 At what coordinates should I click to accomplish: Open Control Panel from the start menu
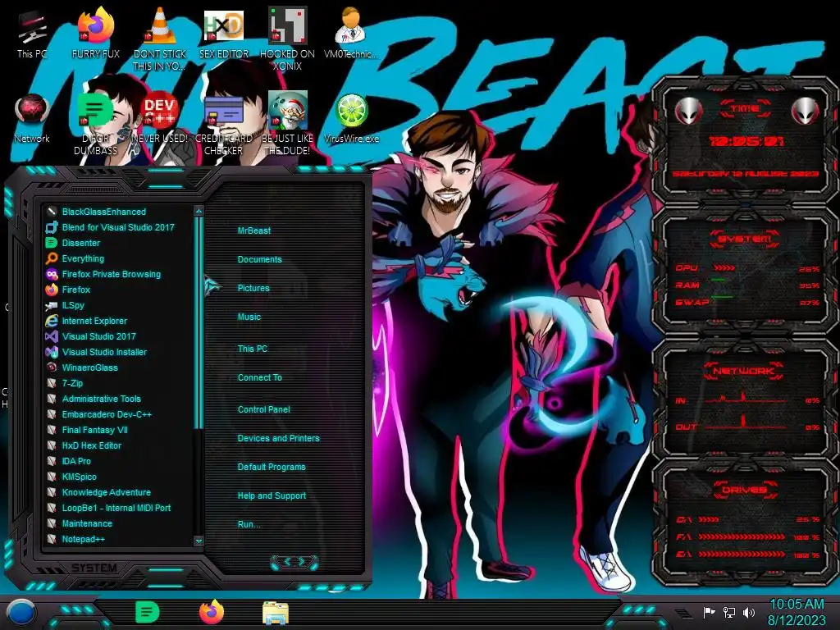(263, 409)
